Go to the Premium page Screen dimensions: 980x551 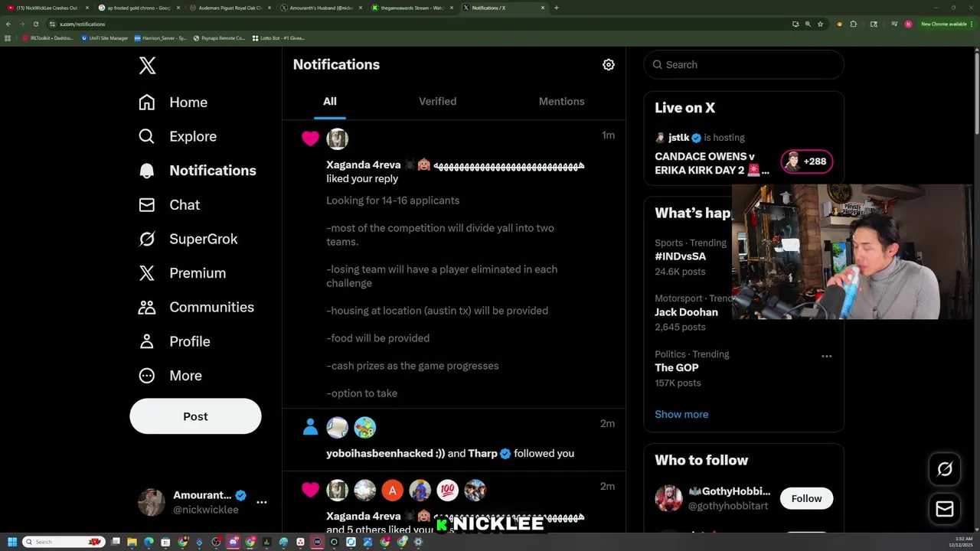(182, 273)
